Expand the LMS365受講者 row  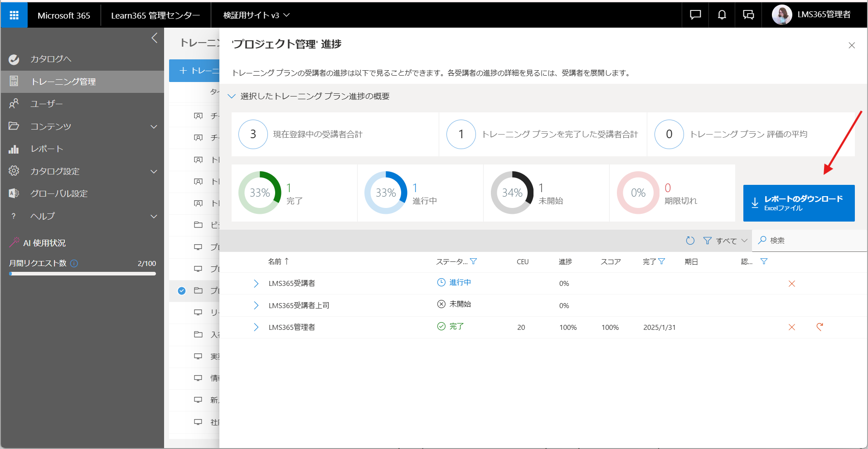(256, 284)
